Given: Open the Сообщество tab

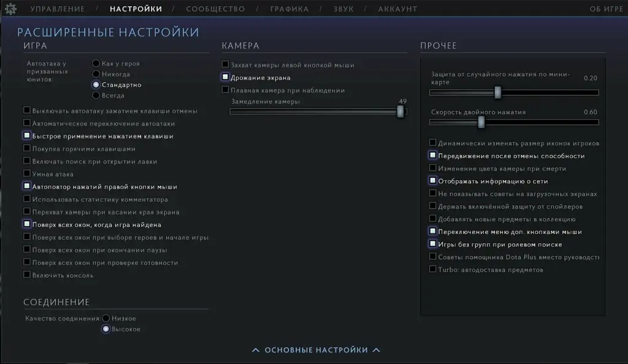Looking at the screenshot, I should click(215, 9).
